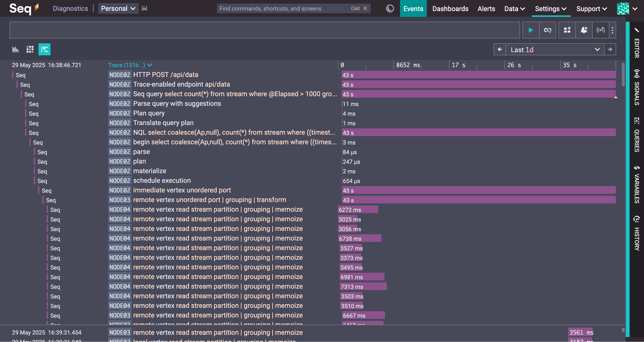The height and width of the screenshot is (342, 644).
Task: Step time range forward arrow
Action: tap(610, 50)
